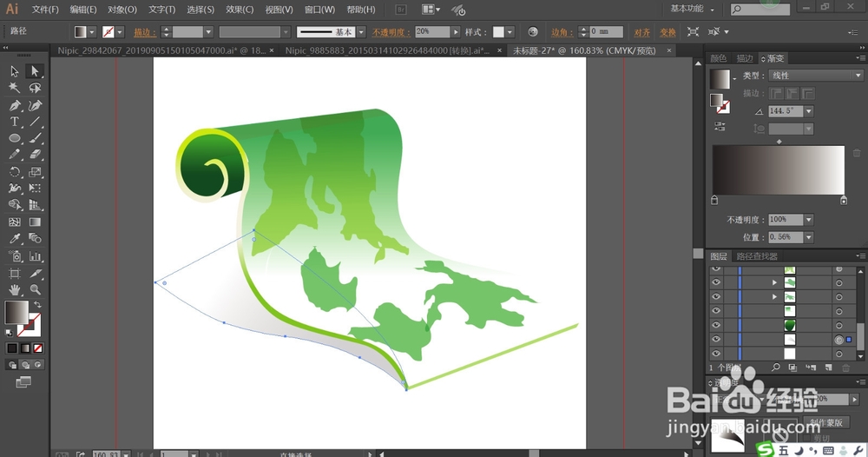Click the right gradient color stop
This screenshot has height=457, width=868.
pyautogui.click(x=844, y=201)
